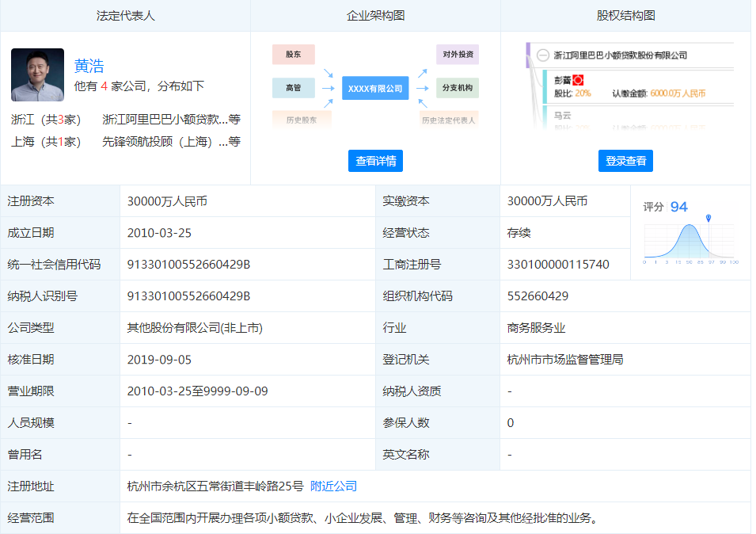
Task: Click business term 2010-03-25至9999-09-09
Action: [197, 391]
